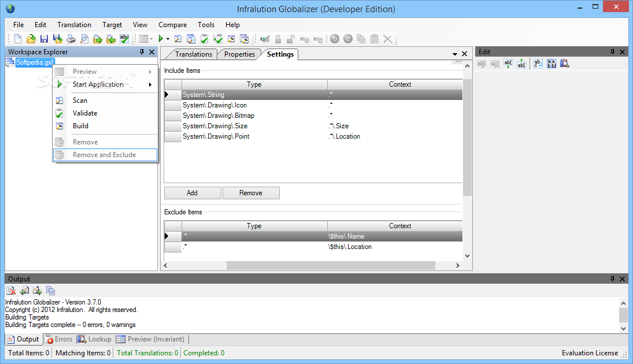Screen dimensions: 633x364
Task: Open the dropdown arrow beside the green play icon
Action: tap(168, 39)
